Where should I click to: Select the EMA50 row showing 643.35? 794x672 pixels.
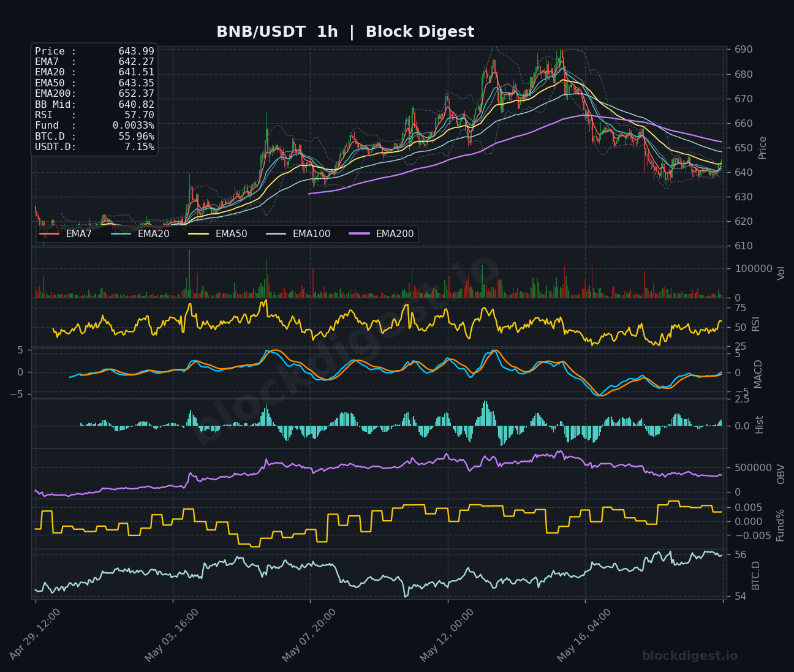click(x=94, y=83)
